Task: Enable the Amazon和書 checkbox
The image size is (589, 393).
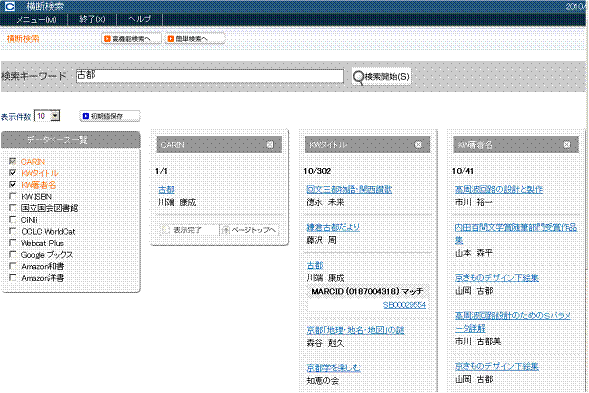Action: [13, 266]
